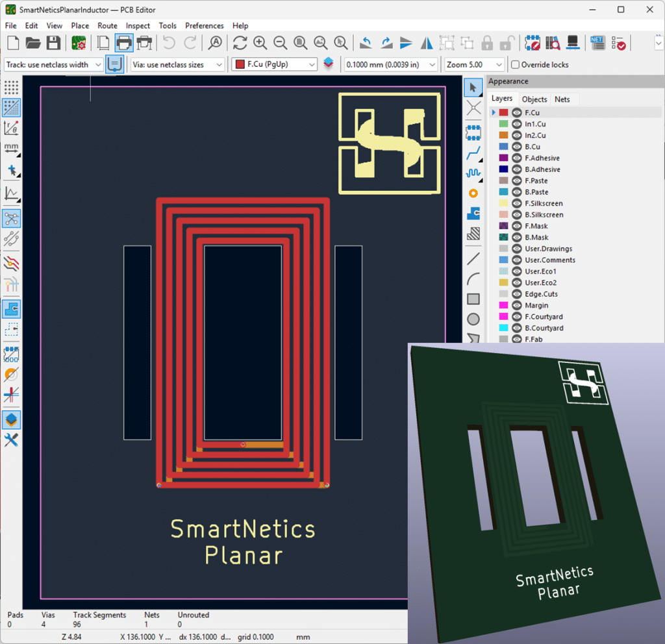Viewport: 665px width, 644px height.
Task: Select the arrow selection tool
Action: click(x=473, y=88)
